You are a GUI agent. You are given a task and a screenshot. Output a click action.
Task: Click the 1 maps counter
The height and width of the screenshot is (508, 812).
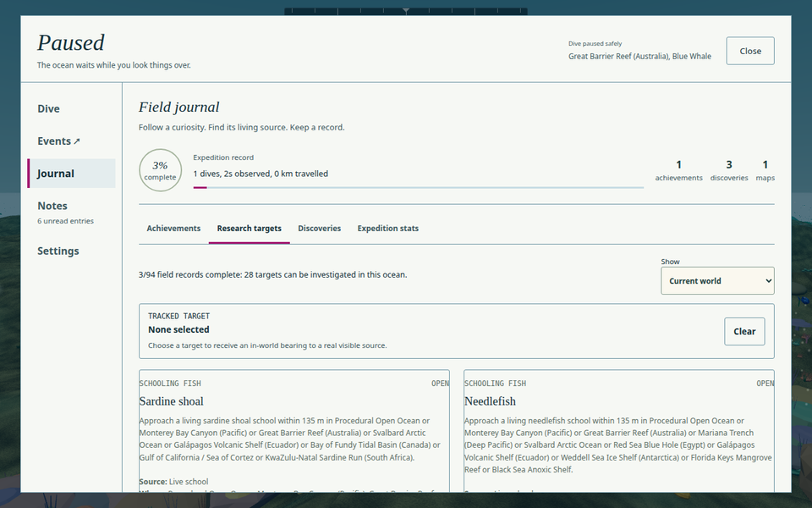click(765, 170)
